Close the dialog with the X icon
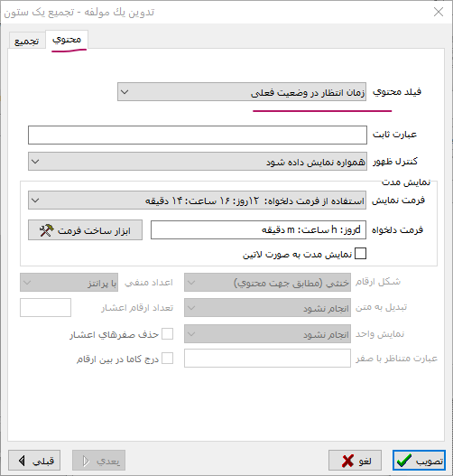 439,12
